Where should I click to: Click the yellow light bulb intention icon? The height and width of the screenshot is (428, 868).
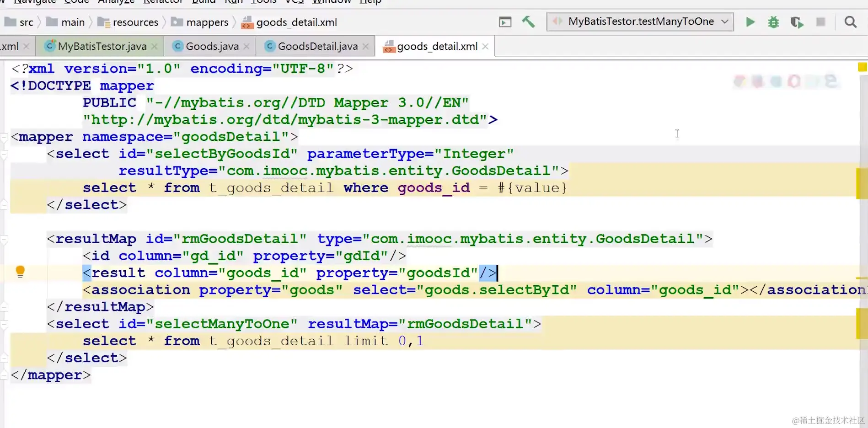(20, 272)
